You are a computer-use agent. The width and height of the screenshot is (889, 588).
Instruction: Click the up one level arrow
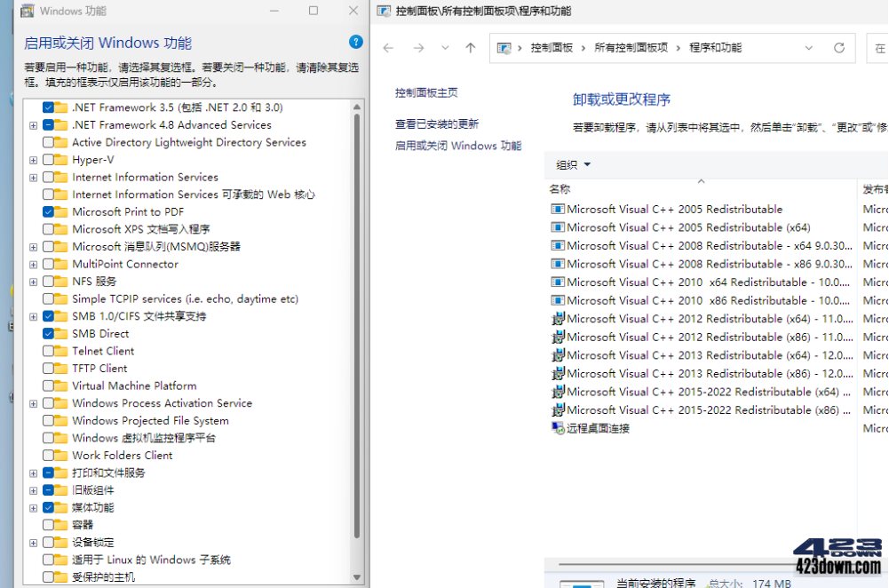tap(469, 48)
